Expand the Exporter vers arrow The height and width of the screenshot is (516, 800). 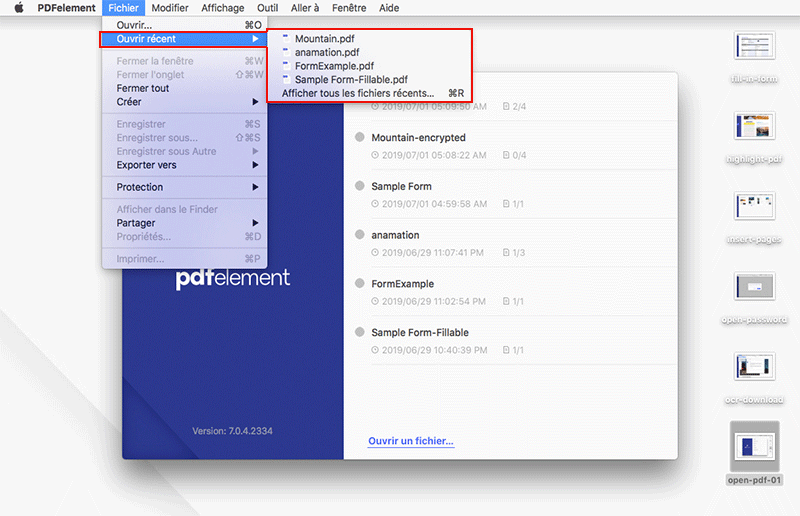(x=255, y=165)
